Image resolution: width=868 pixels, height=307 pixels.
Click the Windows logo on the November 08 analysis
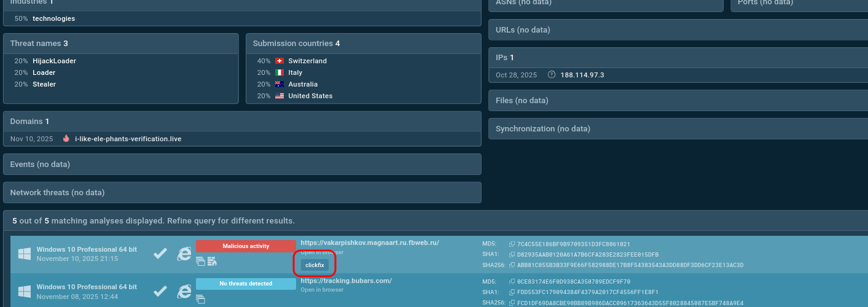click(x=24, y=291)
